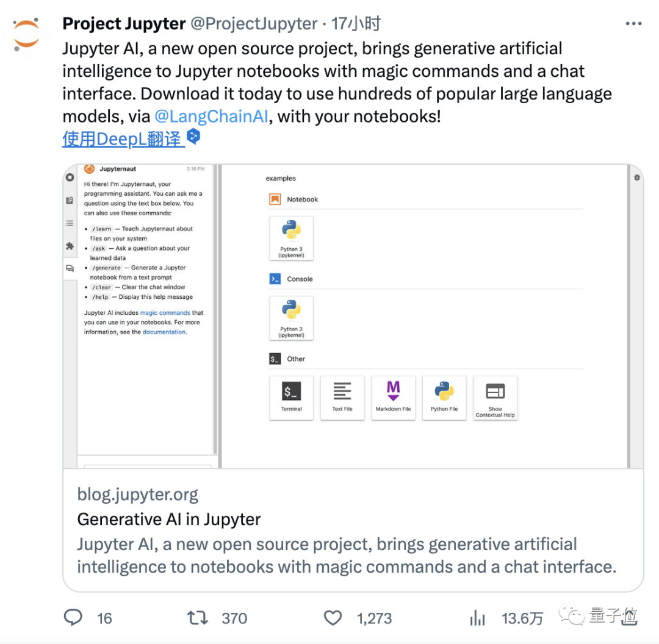This screenshot has width=659, height=644.
Task: Open the documentation link in the chat
Action: [164, 332]
